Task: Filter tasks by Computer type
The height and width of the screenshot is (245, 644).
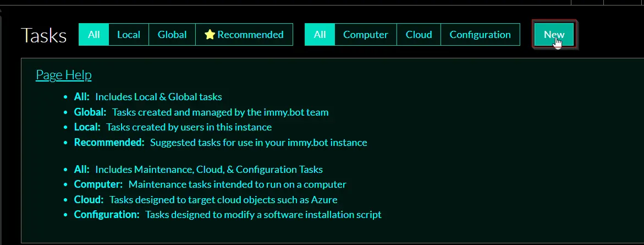Action: point(366,35)
